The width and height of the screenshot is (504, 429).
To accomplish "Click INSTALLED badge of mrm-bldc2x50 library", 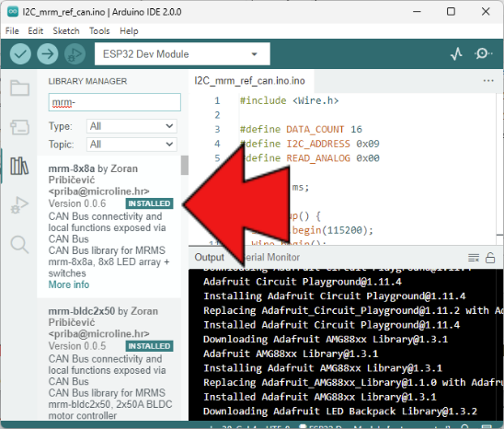I will (150, 346).
